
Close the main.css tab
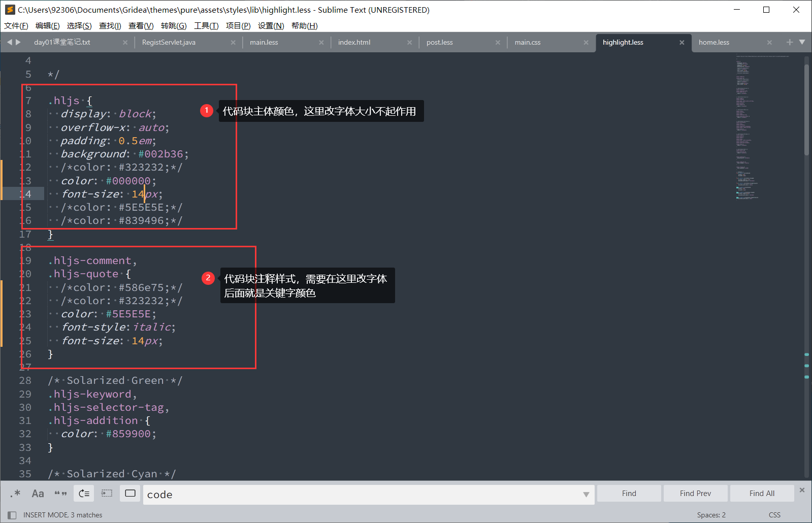(586, 43)
